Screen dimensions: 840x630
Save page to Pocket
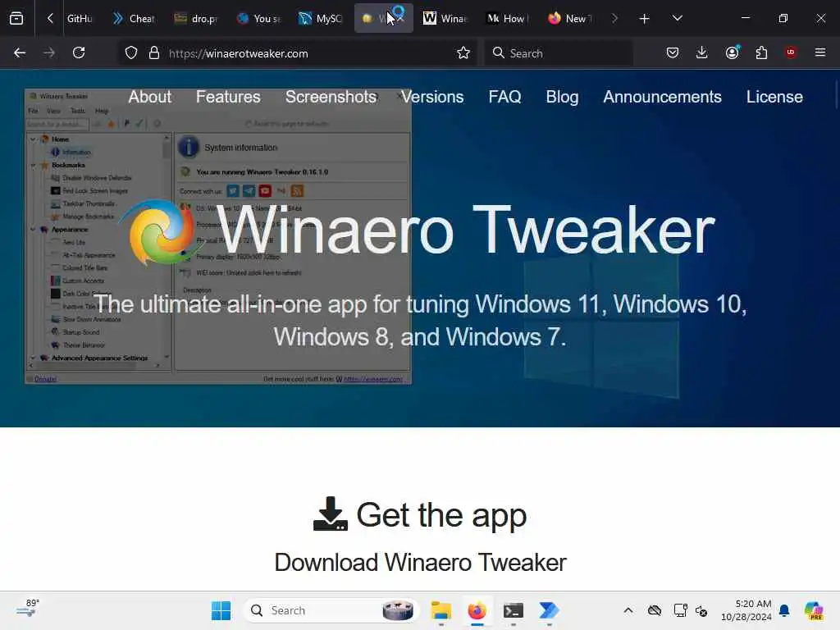pos(673,52)
